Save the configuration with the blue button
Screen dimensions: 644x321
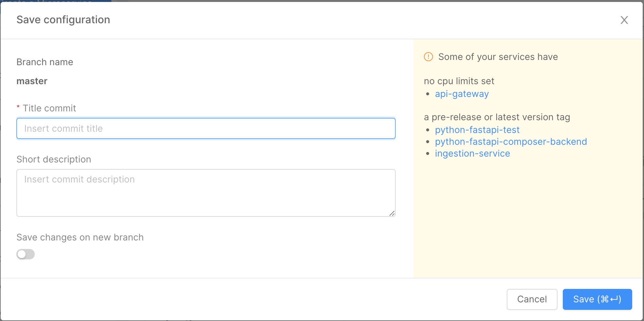point(597,299)
